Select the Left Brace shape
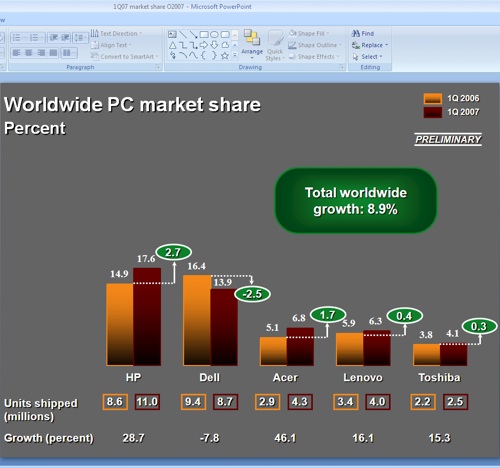 click(204, 56)
